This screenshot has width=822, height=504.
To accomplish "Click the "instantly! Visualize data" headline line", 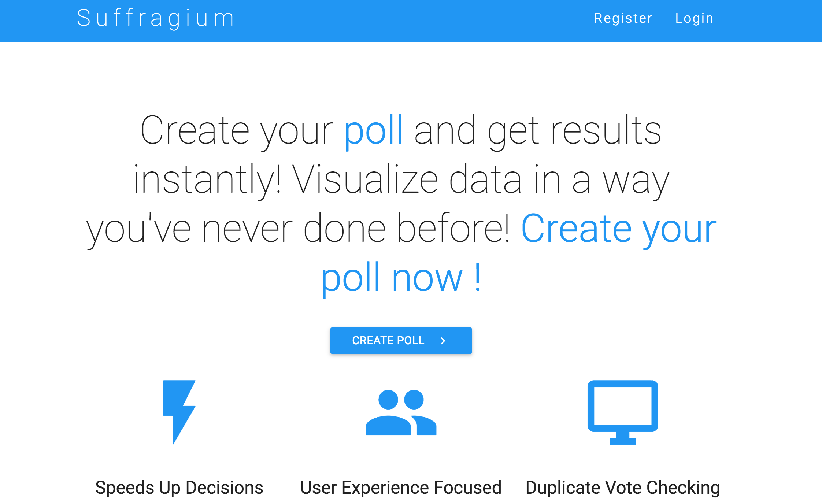I will 327,180.
